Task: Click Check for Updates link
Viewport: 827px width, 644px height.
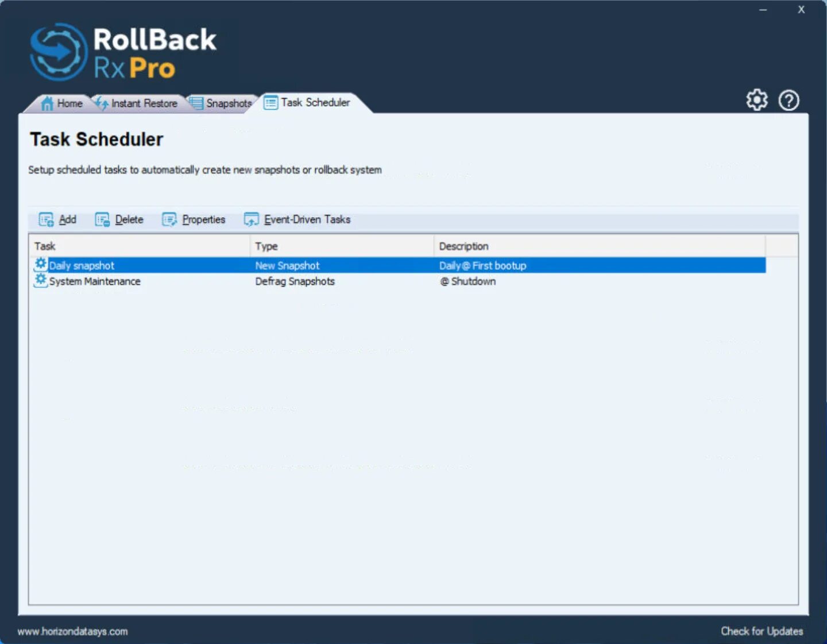Action: coord(762,631)
